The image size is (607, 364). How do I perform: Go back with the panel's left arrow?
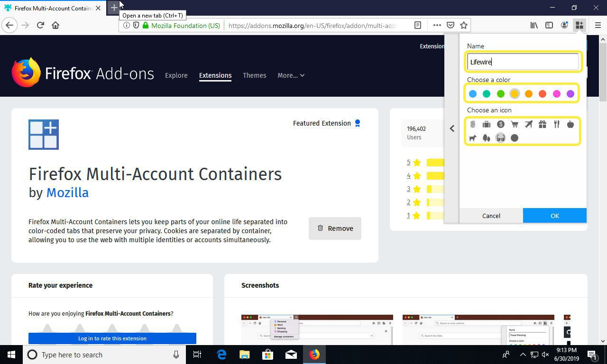(452, 128)
